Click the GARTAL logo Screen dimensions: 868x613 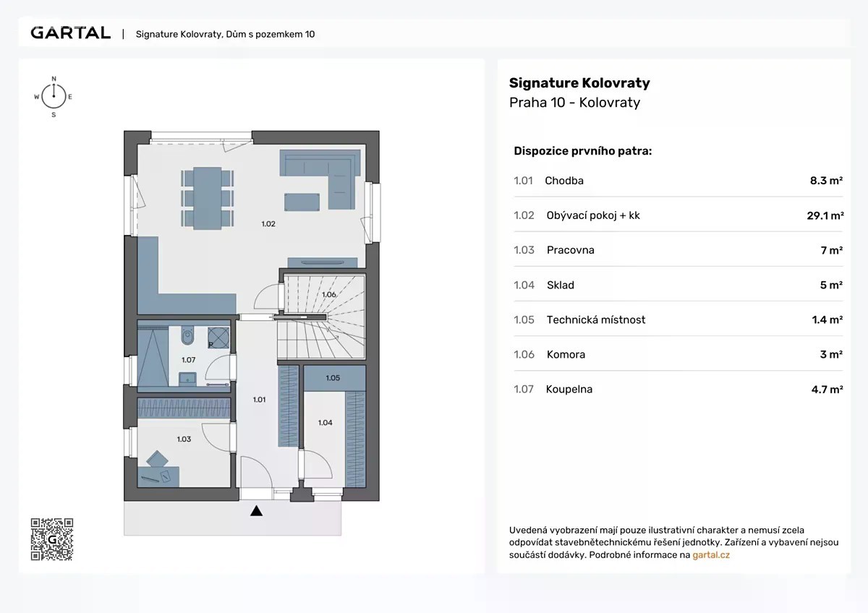[70, 33]
